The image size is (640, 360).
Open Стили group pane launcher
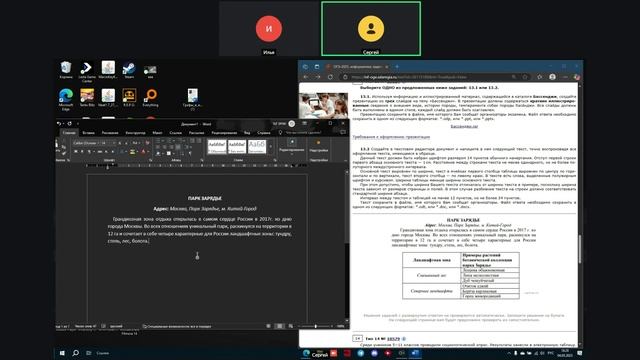[x=275, y=160]
